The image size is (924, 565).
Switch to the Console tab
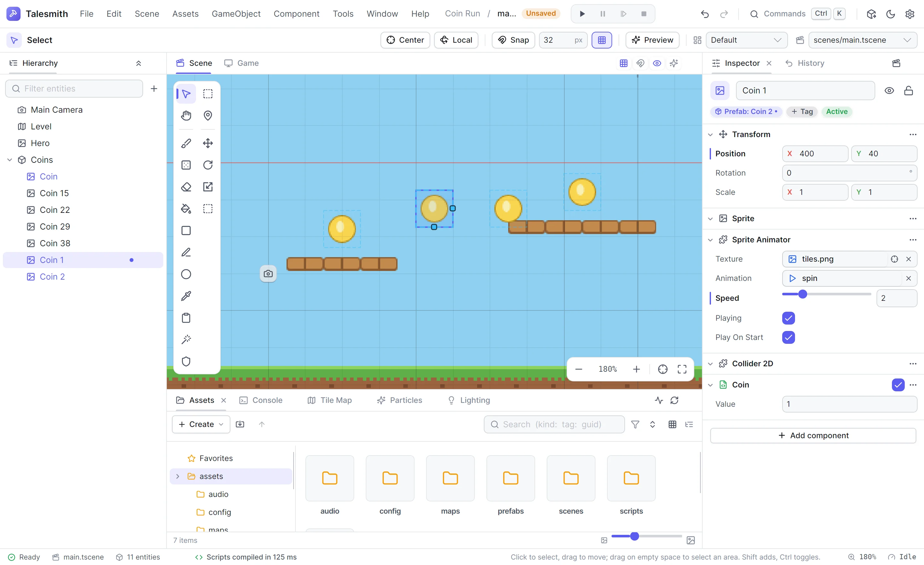[261, 400]
